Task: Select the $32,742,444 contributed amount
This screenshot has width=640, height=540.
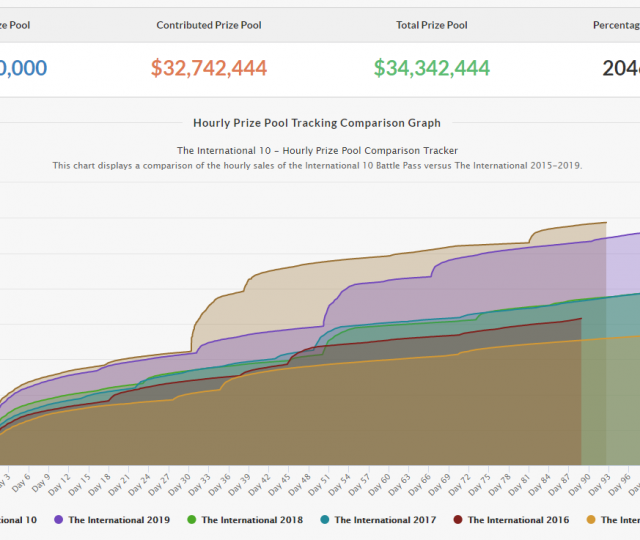Action: 209,68
